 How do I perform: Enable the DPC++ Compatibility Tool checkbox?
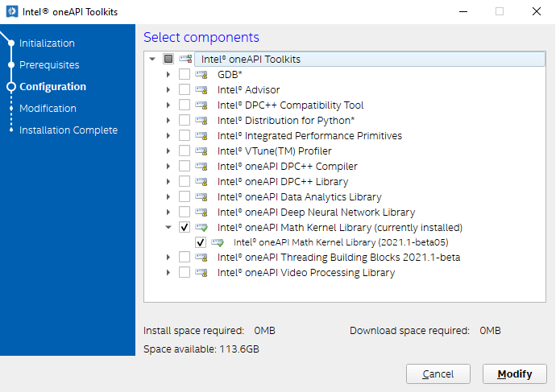pyautogui.click(x=185, y=105)
